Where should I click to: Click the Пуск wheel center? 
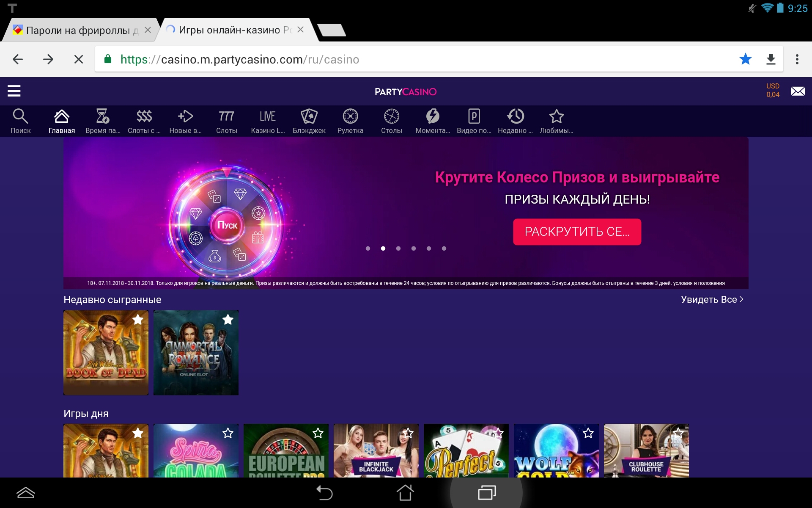(227, 225)
